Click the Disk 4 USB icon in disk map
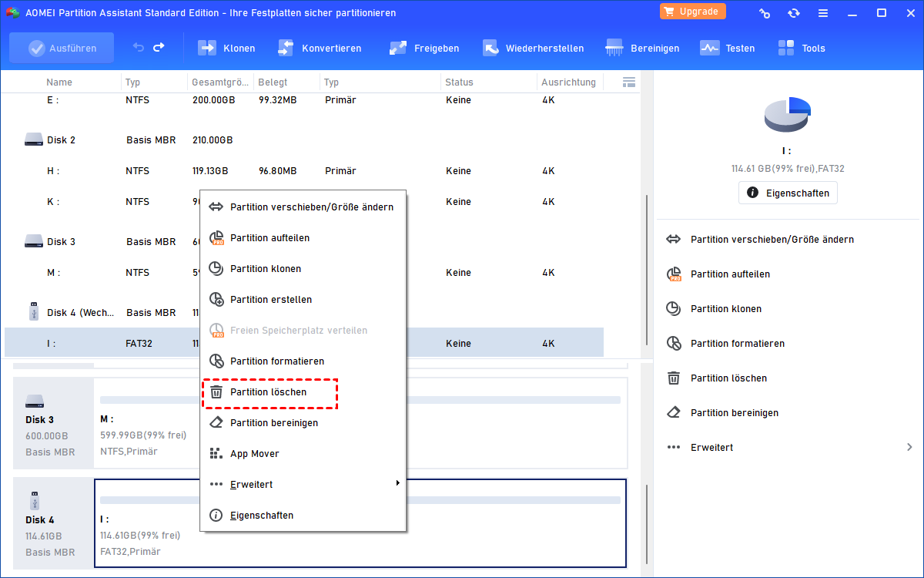 (35, 500)
